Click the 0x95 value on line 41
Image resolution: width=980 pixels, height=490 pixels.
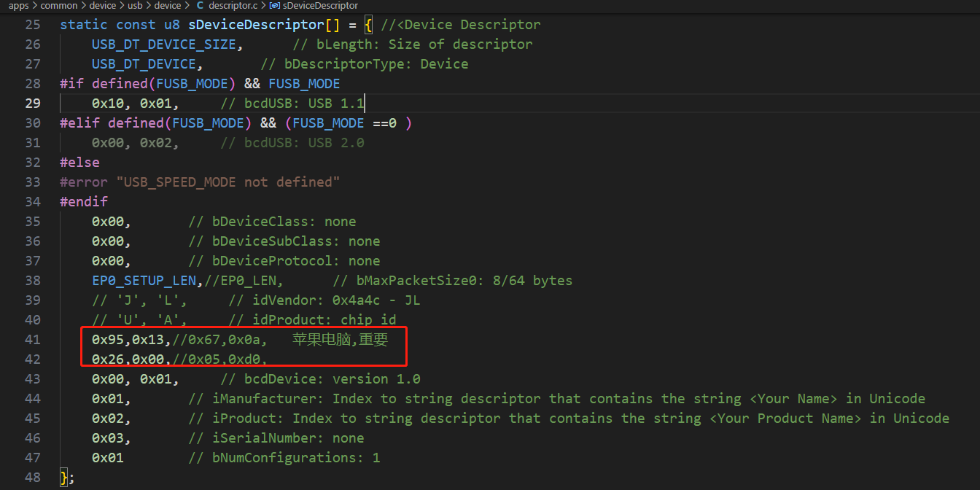point(108,340)
